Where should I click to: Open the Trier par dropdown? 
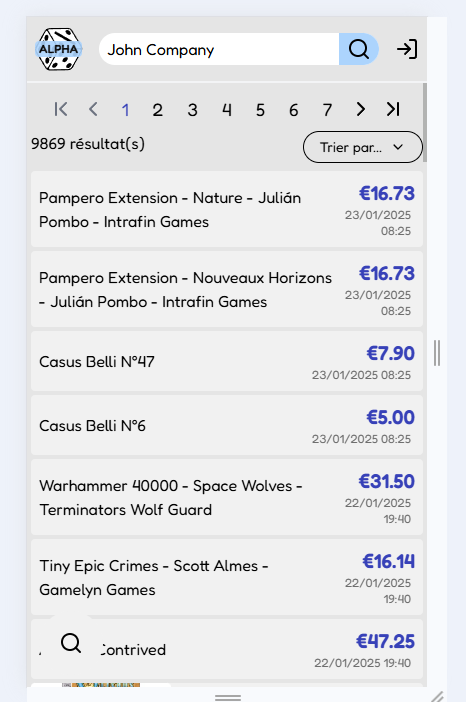coord(363,147)
